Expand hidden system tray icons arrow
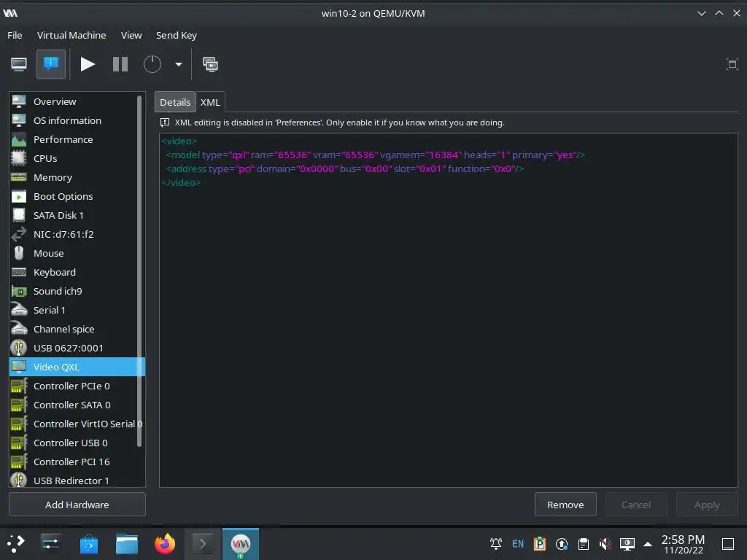The width and height of the screenshot is (747, 560). point(648,543)
